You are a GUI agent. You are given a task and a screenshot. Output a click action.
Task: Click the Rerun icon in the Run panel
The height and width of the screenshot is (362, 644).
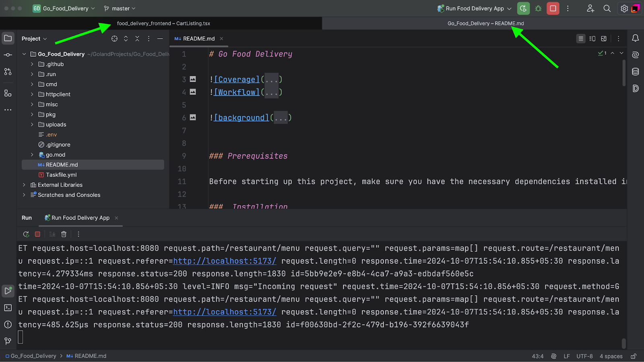(26, 234)
